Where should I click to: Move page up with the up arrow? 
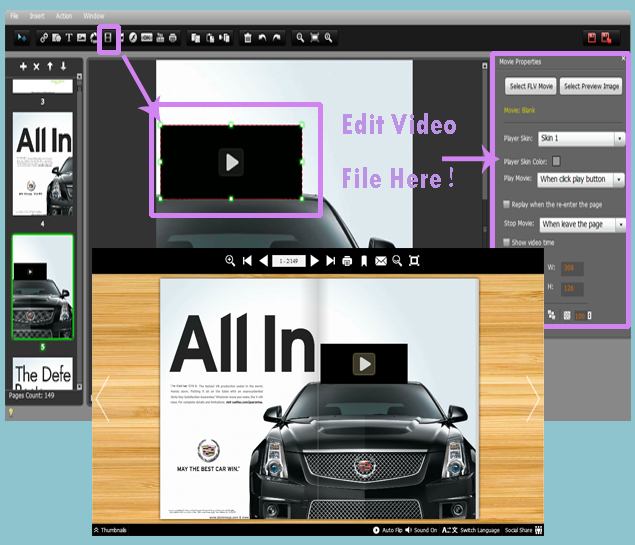[50, 66]
